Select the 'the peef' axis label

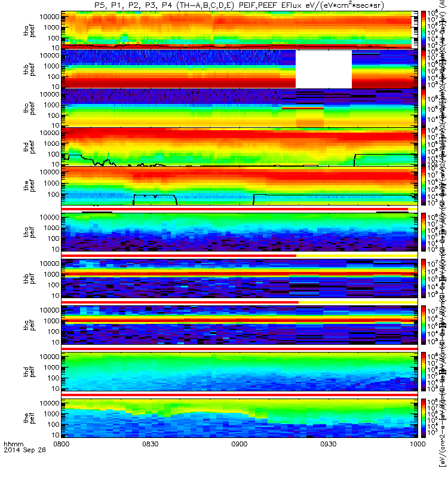coord(29,186)
